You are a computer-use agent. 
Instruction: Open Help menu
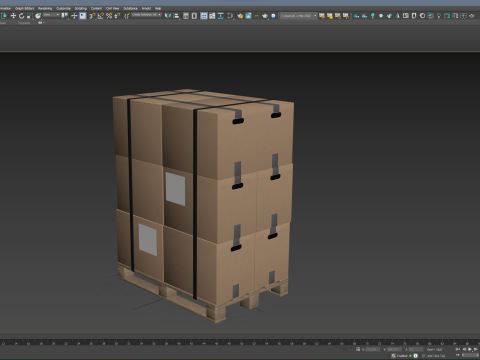tap(158, 8)
